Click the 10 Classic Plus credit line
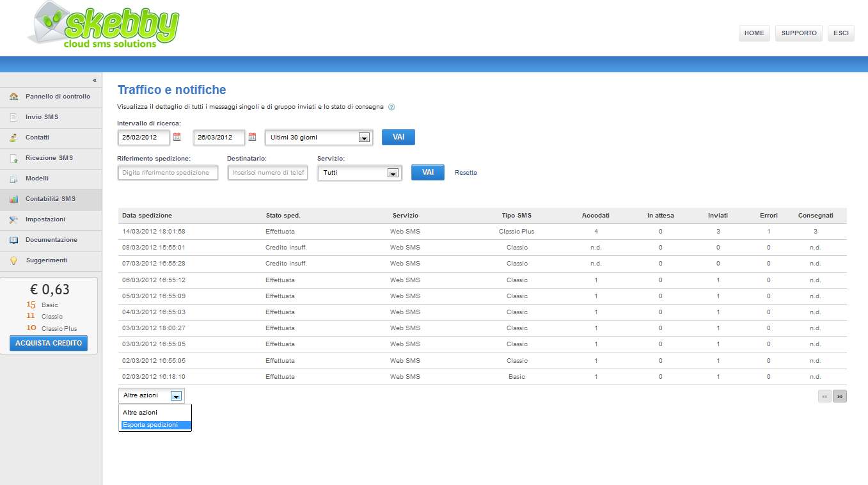Viewport: 868px width, 485px height. (x=51, y=328)
